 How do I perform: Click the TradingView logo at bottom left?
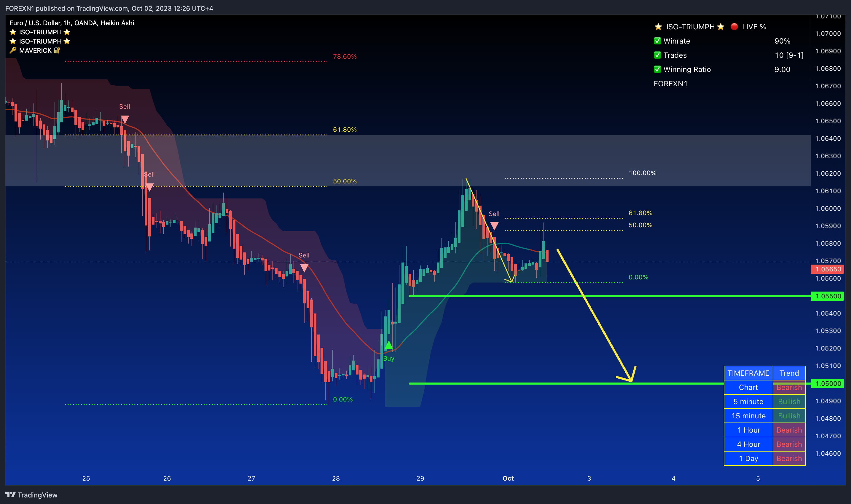point(11,495)
